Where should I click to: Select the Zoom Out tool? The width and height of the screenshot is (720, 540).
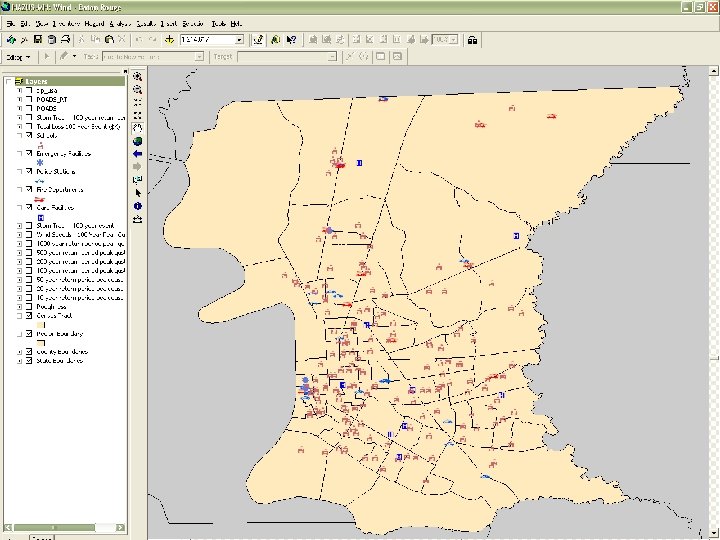137,89
